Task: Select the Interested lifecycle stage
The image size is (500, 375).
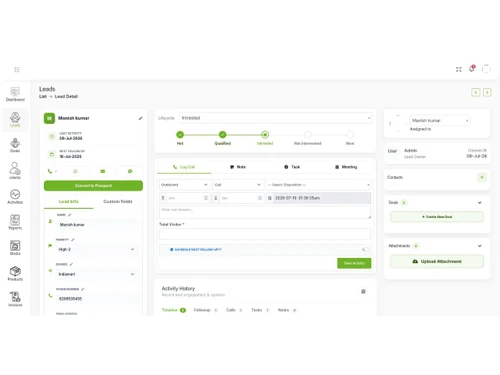Action: [x=265, y=135]
